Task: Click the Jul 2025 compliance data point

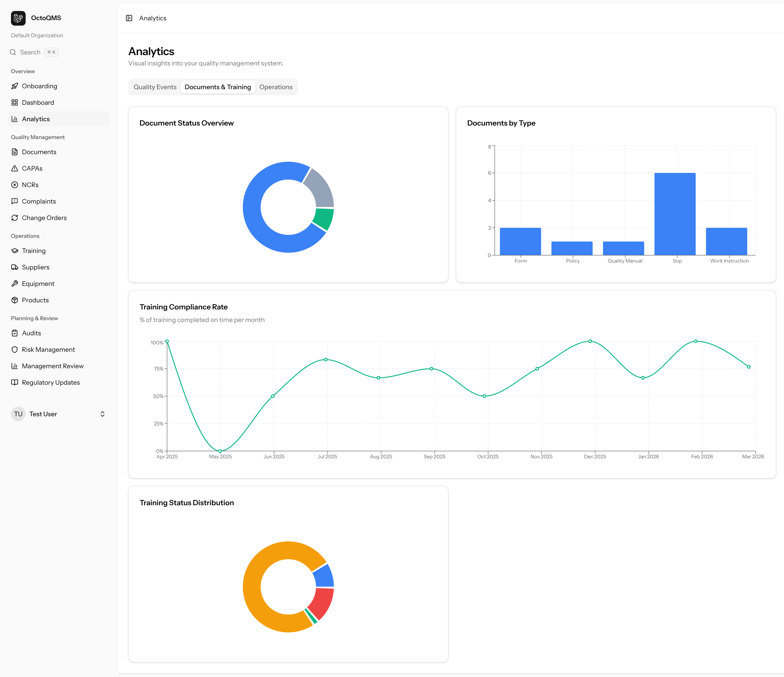Action: (326, 360)
